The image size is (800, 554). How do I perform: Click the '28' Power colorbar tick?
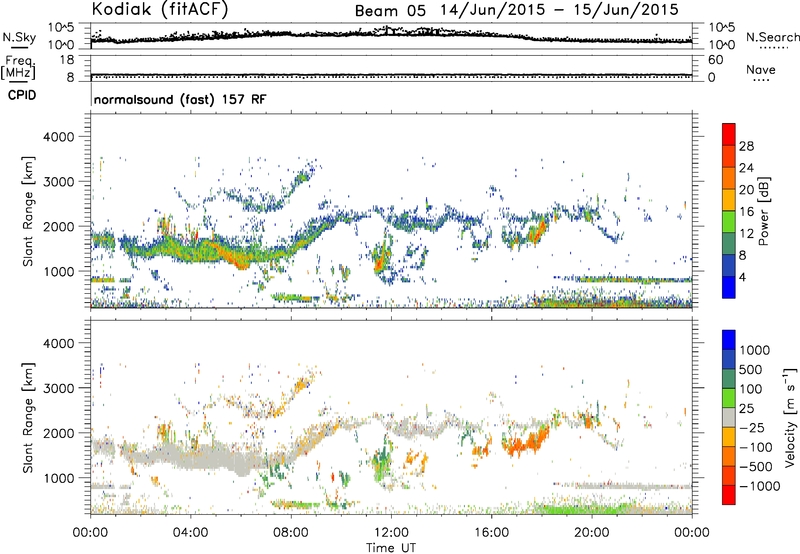point(746,146)
